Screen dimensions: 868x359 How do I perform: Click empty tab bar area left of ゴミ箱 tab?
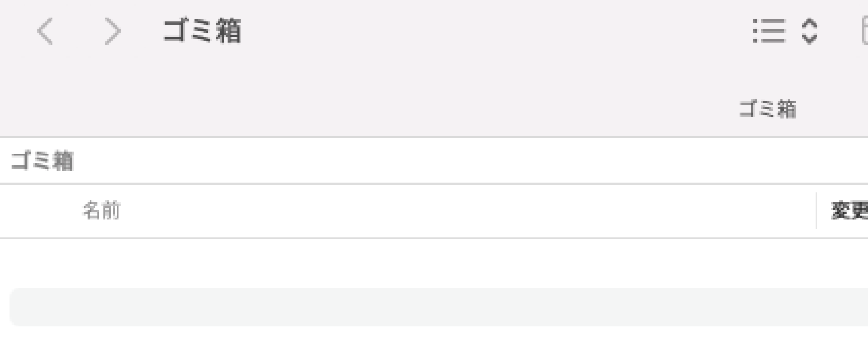point(362,109)
